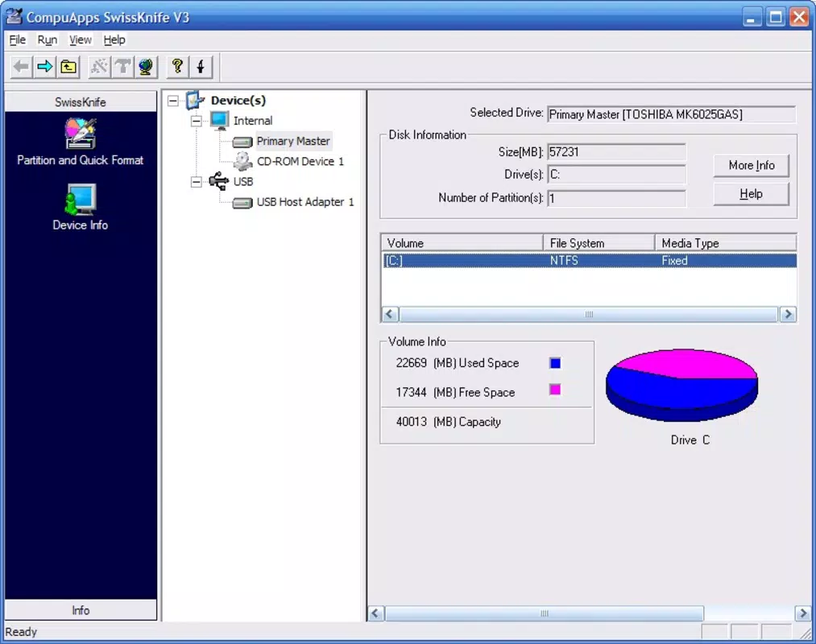Click the Fixed media type cell
The image size is (816, 644).
(674, 261)
